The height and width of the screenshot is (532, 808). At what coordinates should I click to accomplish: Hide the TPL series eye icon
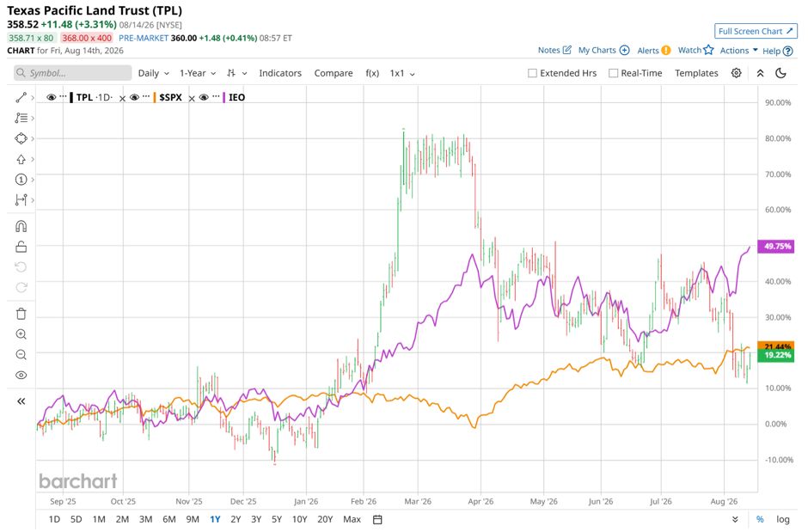(51, 97)
